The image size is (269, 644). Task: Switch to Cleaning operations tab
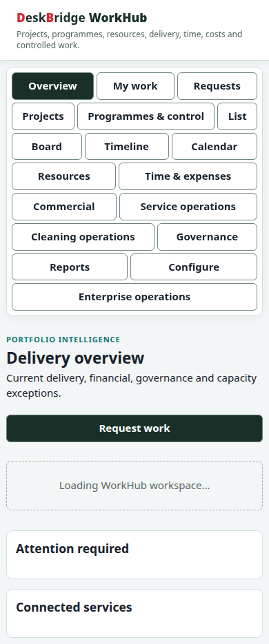(x=83, y=237)
